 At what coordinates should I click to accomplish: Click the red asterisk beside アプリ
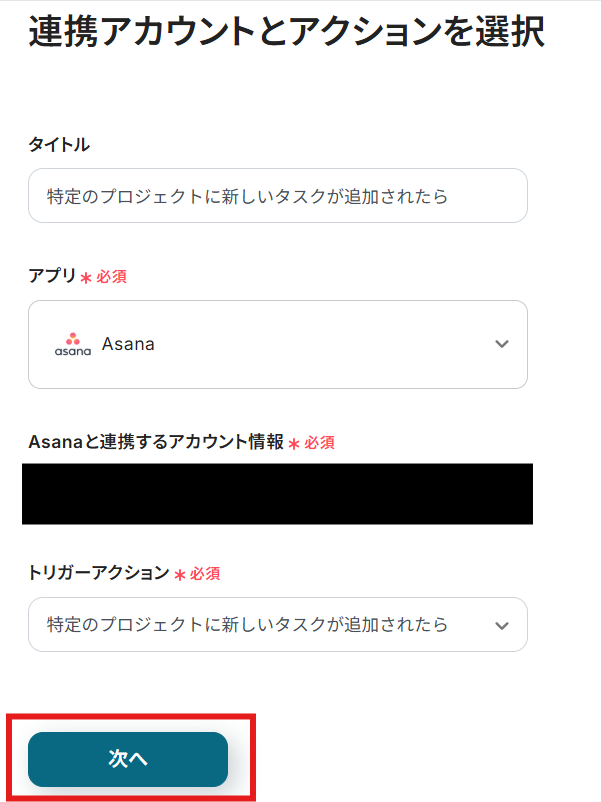pos(86,277)
